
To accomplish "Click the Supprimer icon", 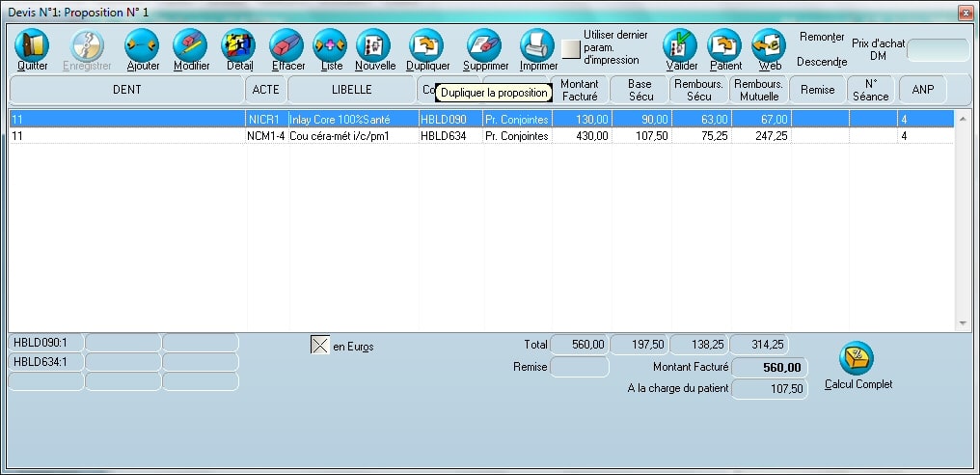I will [484, 45].
